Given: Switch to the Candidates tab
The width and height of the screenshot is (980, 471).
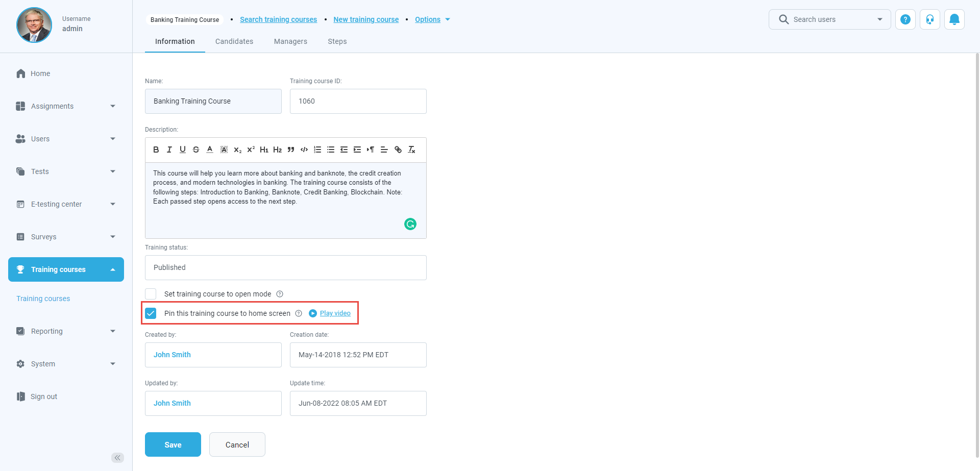Looking at the screenshot, I should click(x=234, y=41).
